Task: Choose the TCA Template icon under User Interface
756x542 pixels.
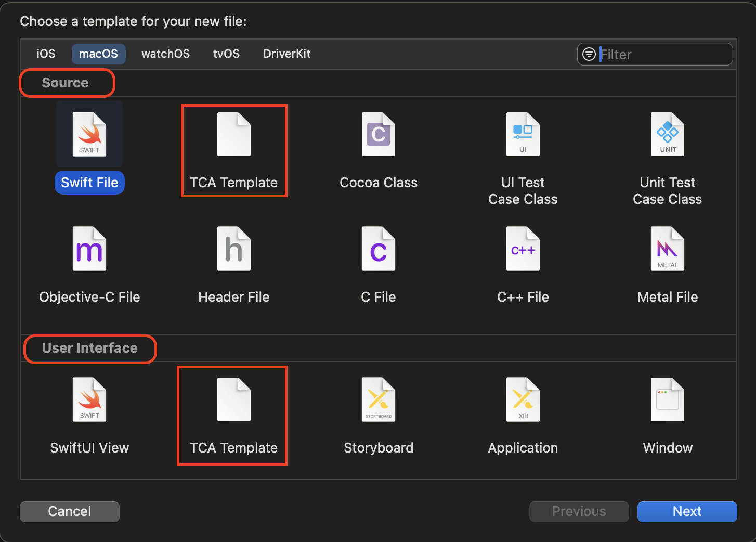Action: tap(234, 399)
